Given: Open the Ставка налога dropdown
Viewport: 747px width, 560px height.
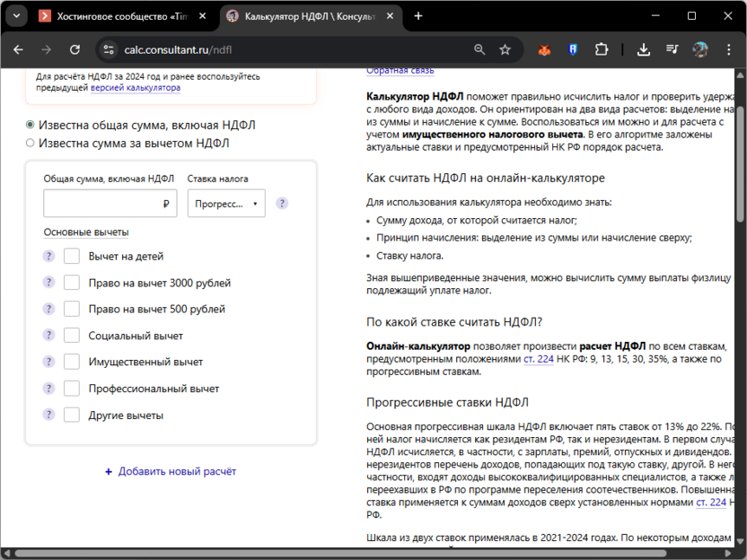Looking at the screenshot, I should point(226,204).
